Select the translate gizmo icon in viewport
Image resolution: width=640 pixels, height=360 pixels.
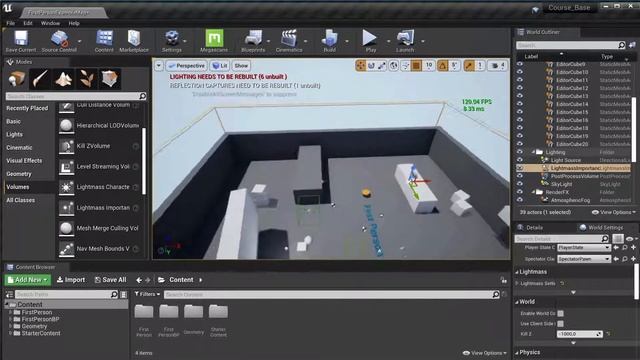coord(360,66)
